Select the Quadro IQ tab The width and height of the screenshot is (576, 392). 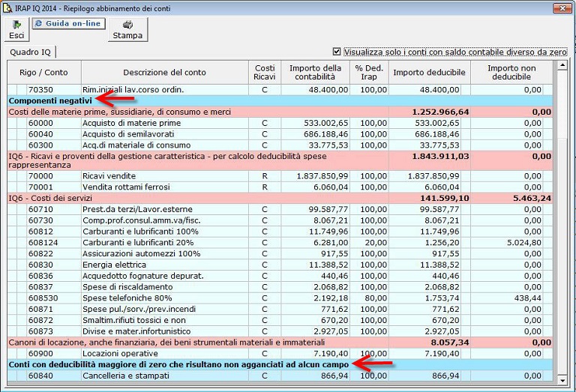31,52
